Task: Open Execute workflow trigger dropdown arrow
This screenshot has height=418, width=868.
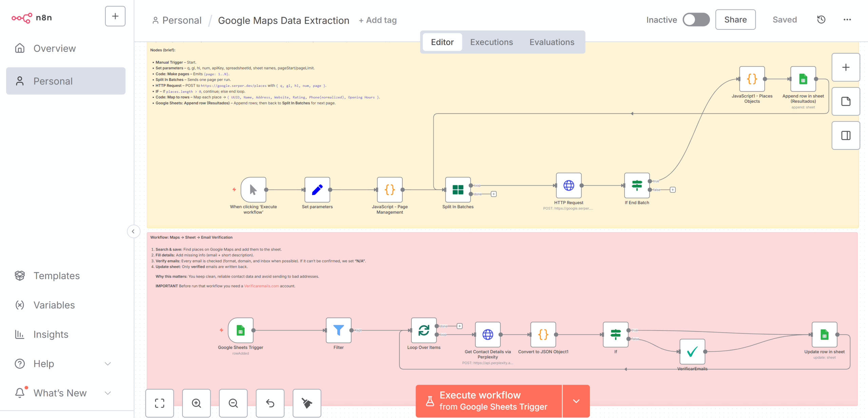Action: (576, 401)
